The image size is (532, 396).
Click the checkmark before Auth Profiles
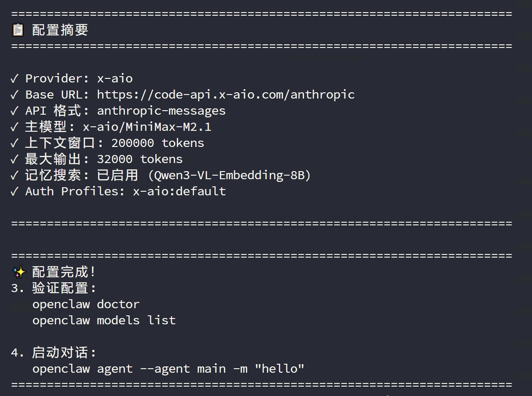click(x=15, y=192)
